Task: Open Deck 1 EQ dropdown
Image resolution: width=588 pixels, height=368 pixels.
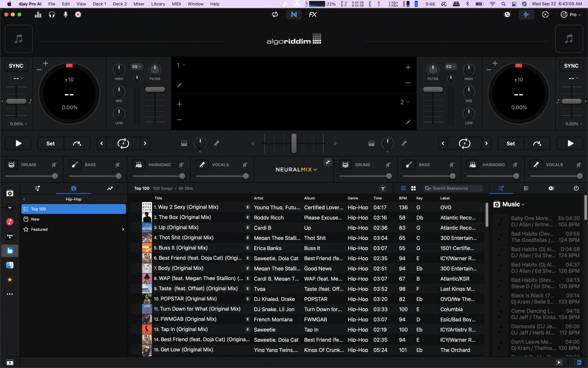Action: [137, 66]
